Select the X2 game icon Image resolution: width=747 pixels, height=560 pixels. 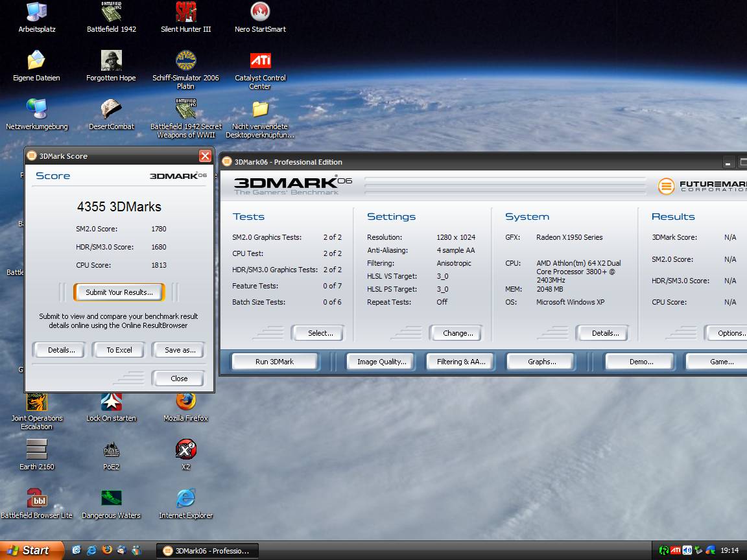(x=186, y=455)
